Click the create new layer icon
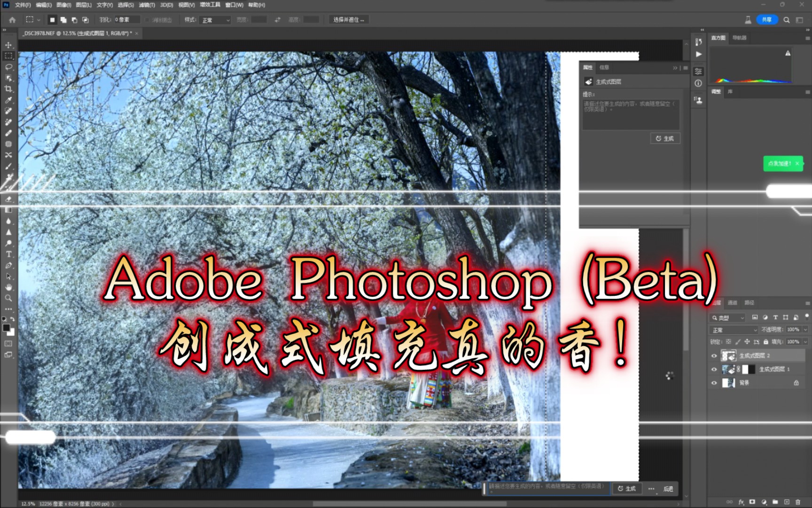This screenshot has width=812, height=508. pyautogui.click(x=787, y=502)
